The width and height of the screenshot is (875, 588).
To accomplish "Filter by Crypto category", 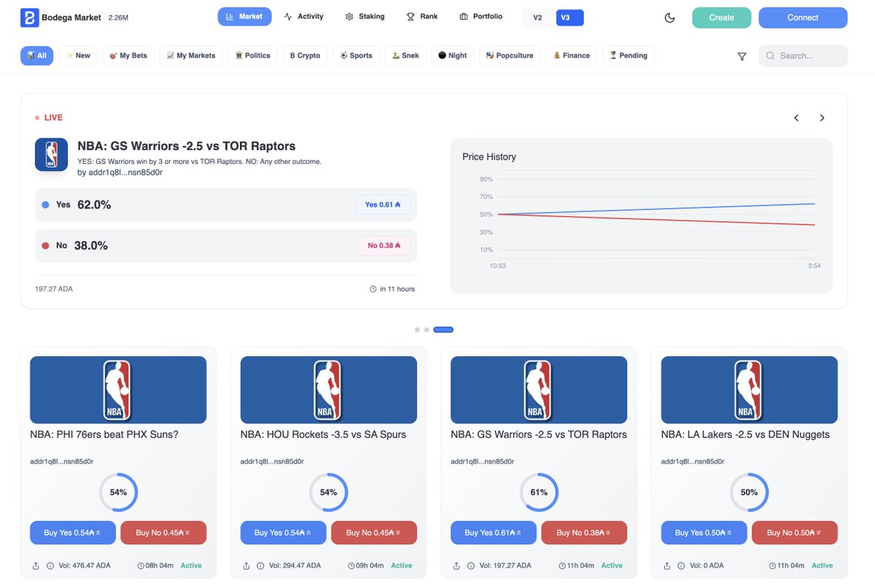I will (x=305, y=55).
